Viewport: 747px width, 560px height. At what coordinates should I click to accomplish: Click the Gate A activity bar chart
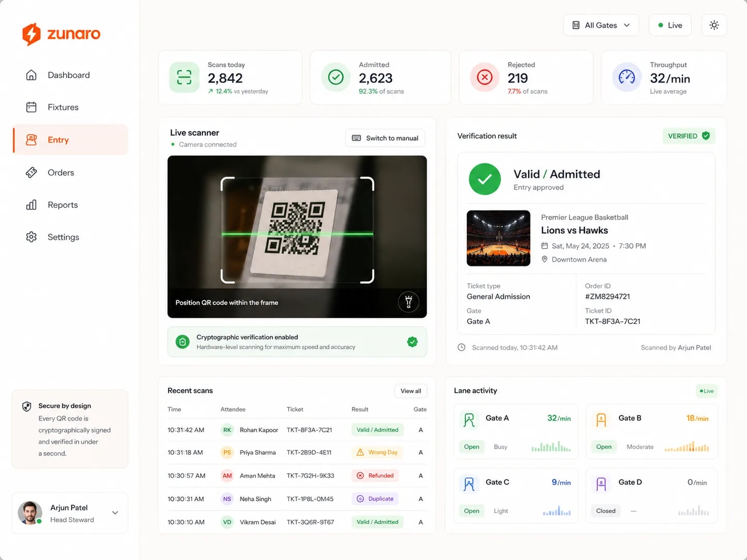coord(551,446)
